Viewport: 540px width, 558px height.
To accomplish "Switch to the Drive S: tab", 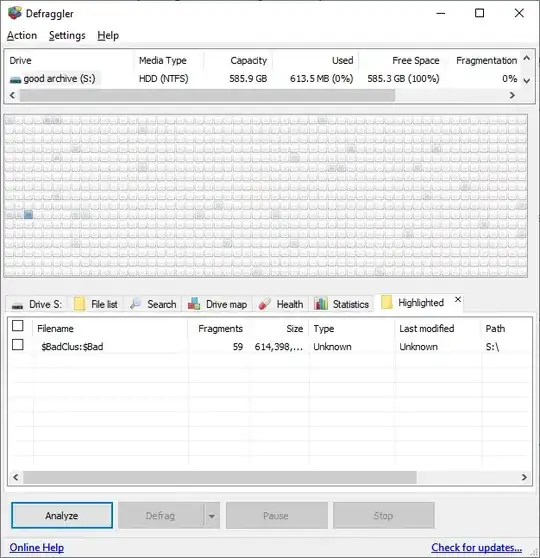I will [37, 304].
